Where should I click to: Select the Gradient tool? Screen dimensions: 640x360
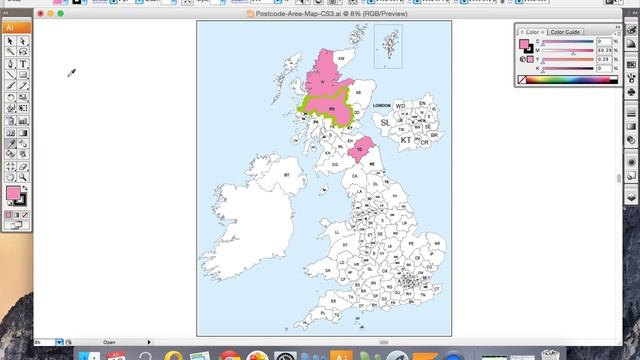[23, 133]
